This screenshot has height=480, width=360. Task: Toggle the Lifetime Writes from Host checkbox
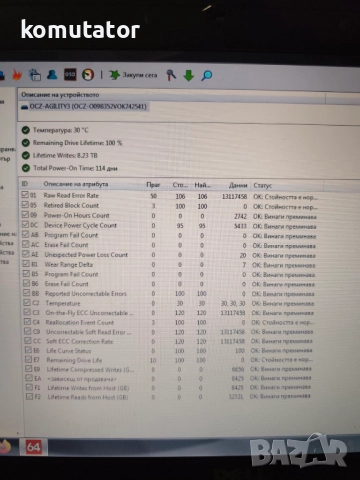[x=30, y=387]
